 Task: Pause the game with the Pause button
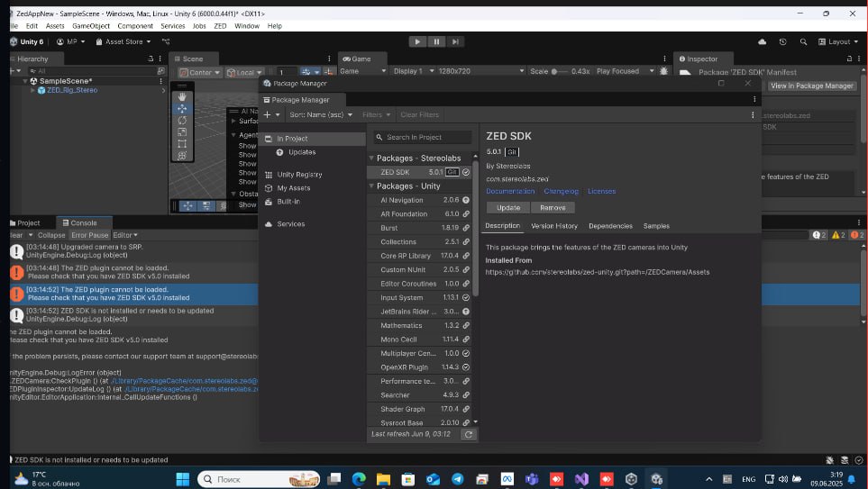[x=436, y=41]
